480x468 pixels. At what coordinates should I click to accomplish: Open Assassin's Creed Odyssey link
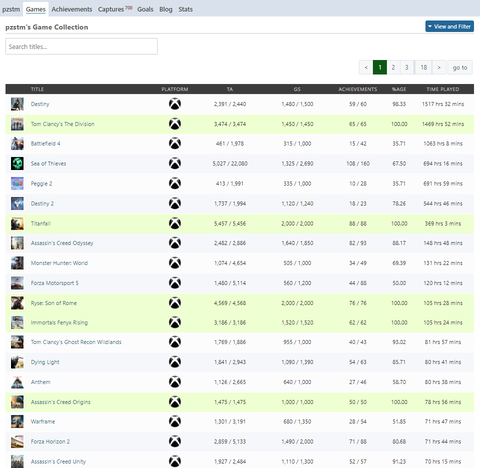coord(62,243)
